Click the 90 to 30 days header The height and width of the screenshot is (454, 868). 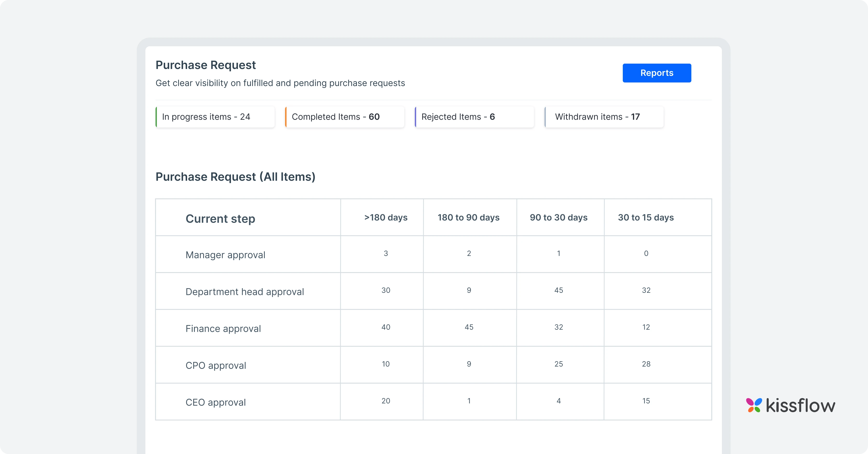pyautogui.click(x=559, y=218)
